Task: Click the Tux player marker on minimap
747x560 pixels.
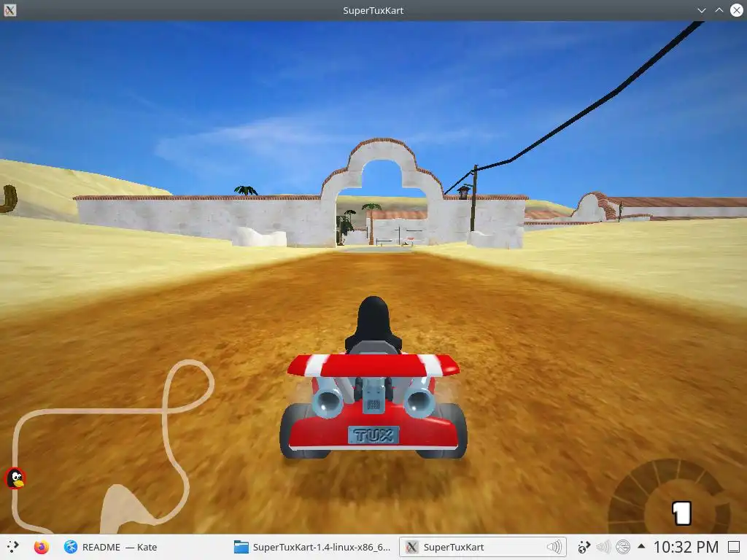Action: (15, 478)
